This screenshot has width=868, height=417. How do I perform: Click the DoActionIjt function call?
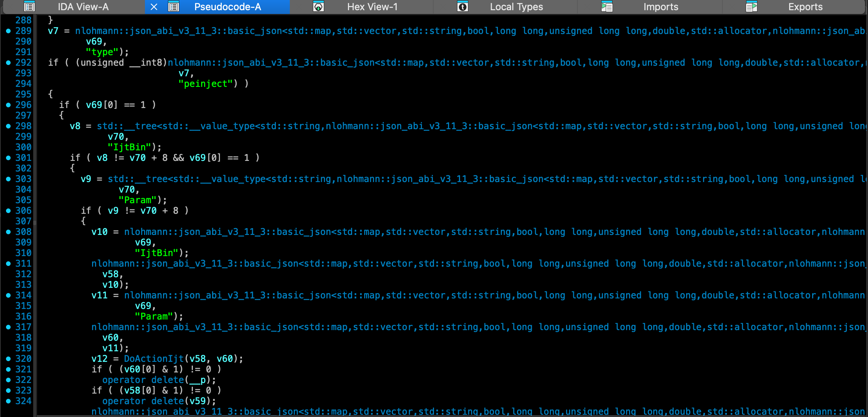154,359
